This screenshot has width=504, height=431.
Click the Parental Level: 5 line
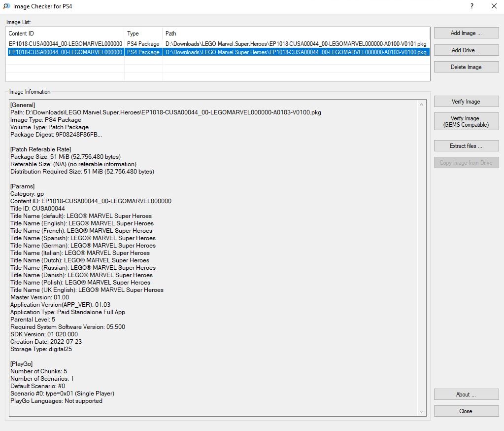33,320
